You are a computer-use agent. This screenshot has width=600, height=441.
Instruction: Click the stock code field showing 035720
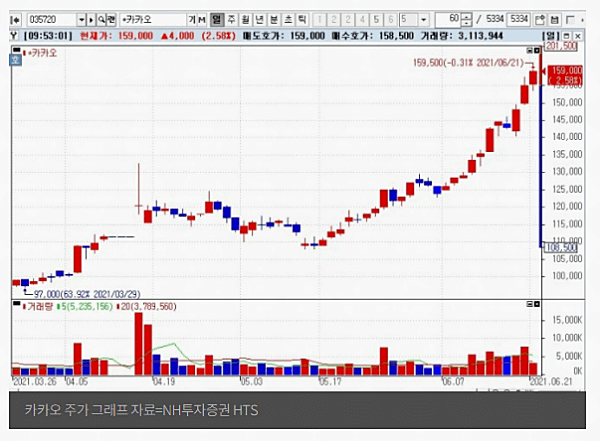point(52,20)
